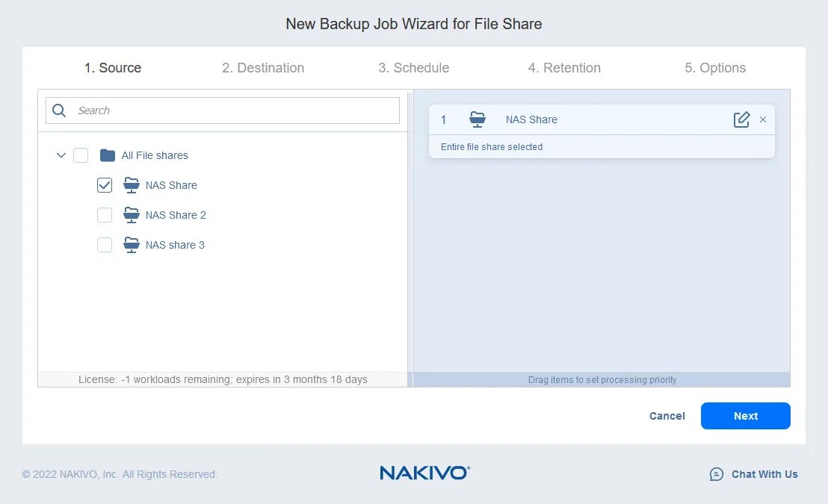Image resolution: width=828 pixels, height=504 pixels.
Task: Click the Chat With Us bubble icon
Action: [x=716, y=474]
